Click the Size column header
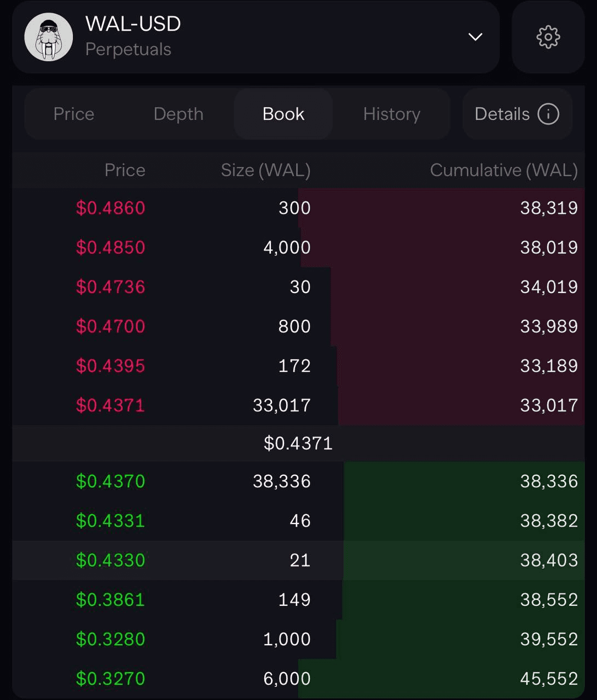Image resolution: width=597 pixels, height=700 pixels. pos(266,170)
